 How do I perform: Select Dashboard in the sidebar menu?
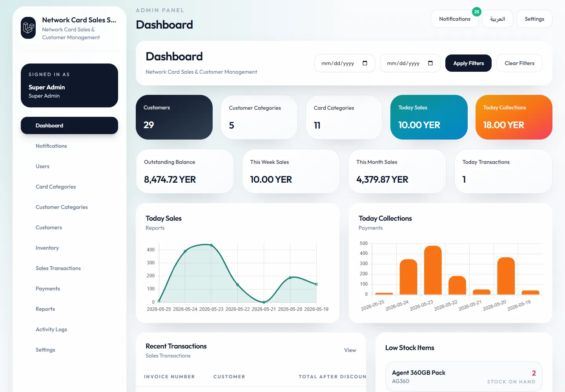click(x=69, y=125)
